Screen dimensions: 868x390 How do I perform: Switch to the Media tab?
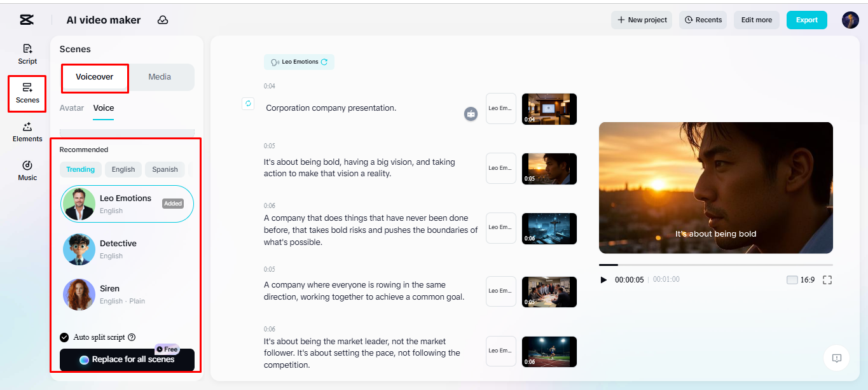pyautogui.click(x=159, y=76)
